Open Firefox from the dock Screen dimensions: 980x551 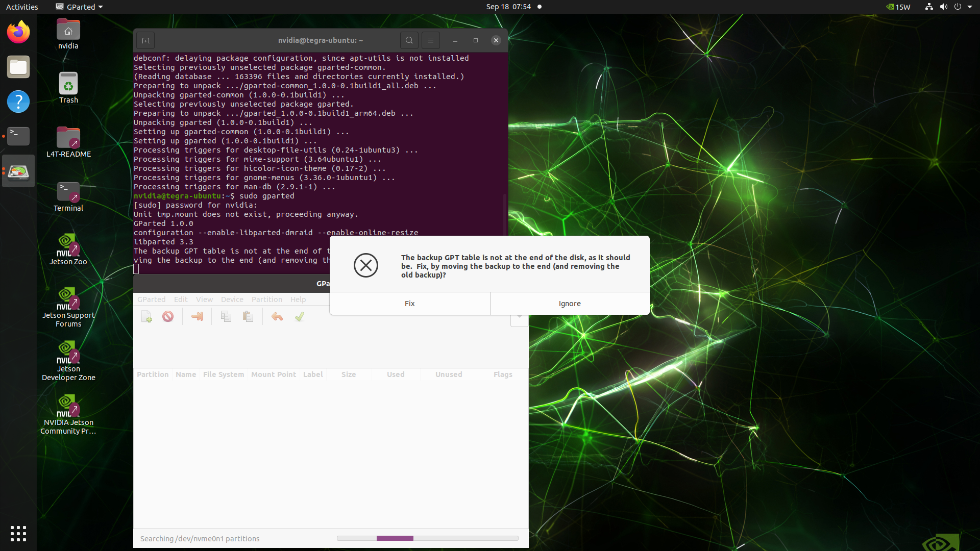click(18, 33)
